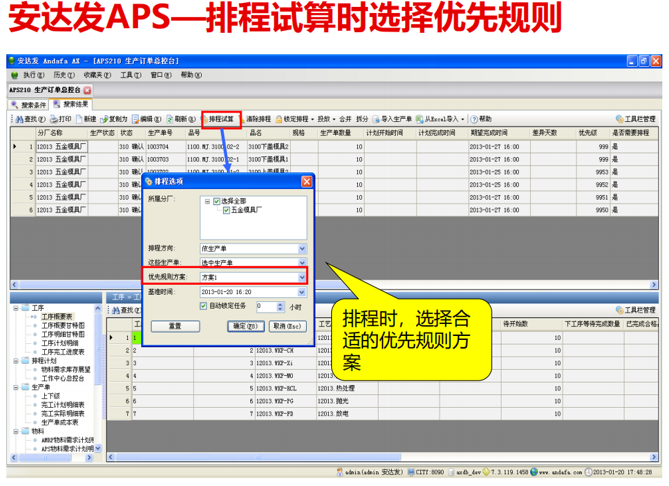Viewport: 669px width, 486px height.
Task: Collapse the 排程计划 tree folder
Action: 16,361
